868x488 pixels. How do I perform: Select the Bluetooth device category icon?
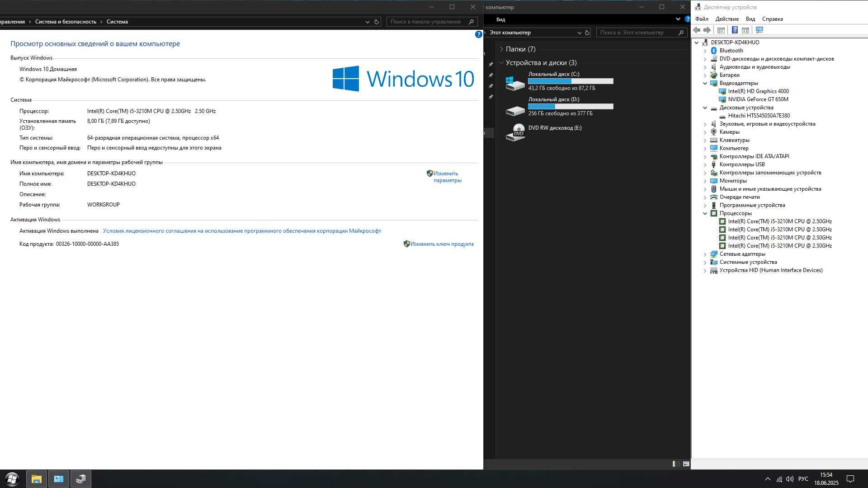(714, 51)
